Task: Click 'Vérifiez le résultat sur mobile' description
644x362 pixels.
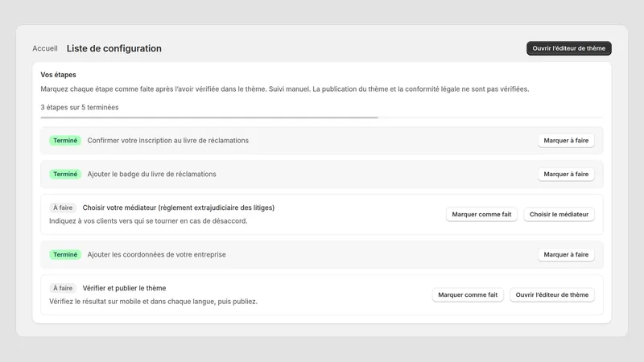Action: click(153, 301)
